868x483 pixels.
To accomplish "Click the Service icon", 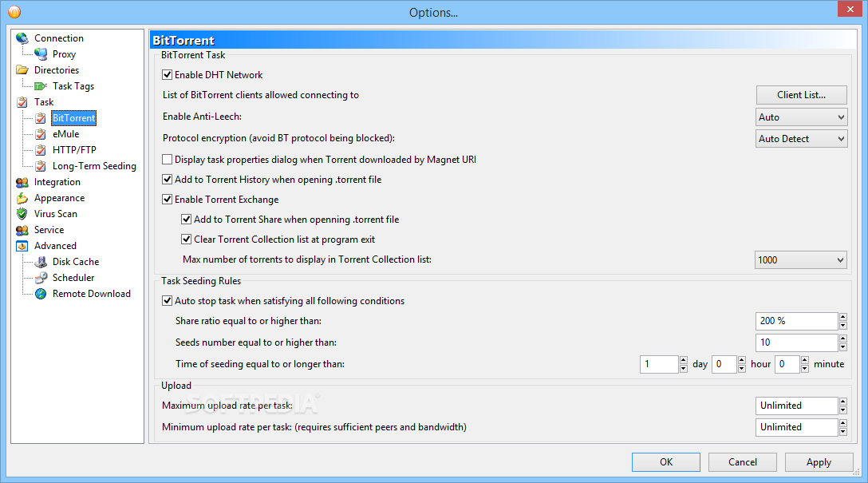I will click(22, 230).
